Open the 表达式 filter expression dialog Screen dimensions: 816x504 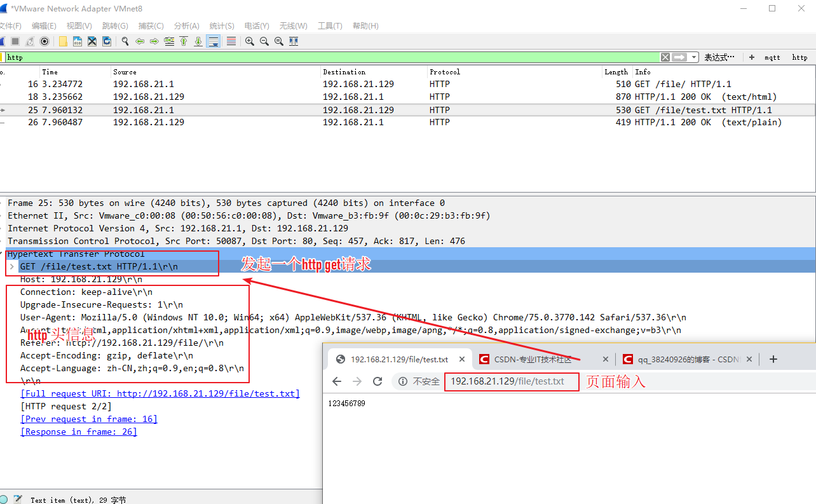click(x=719, y=57)
